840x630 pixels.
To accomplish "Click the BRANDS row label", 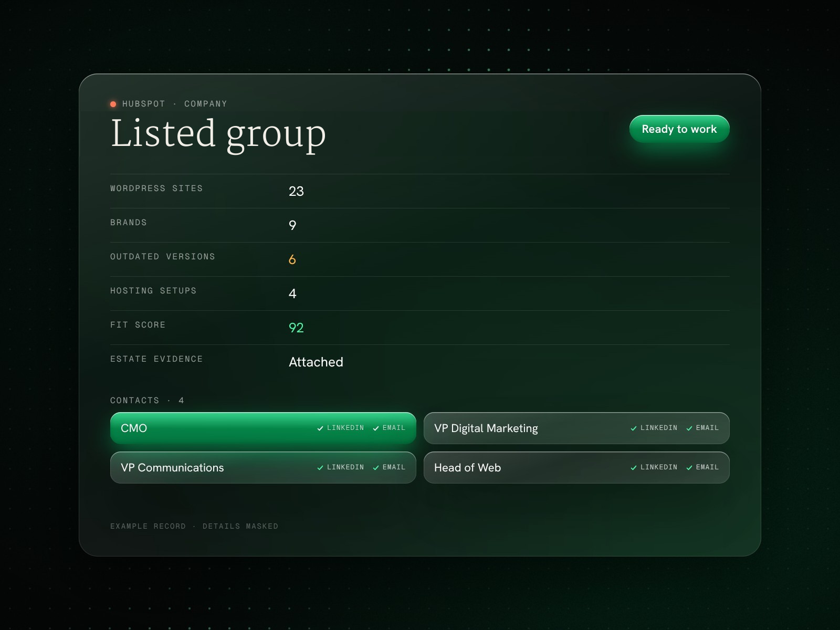I will point(129,223).
